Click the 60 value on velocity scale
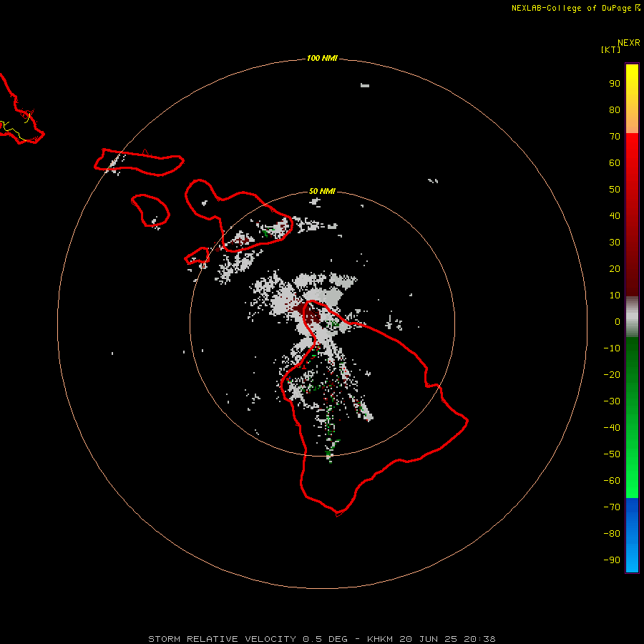The width and height of the screenshot is (644, 644). click(615, 162)
